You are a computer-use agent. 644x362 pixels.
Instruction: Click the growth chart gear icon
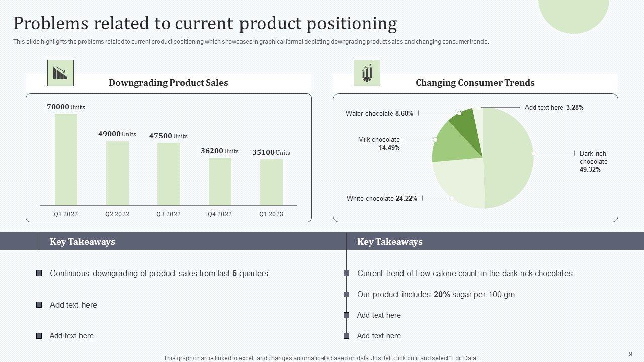point(367,73)
